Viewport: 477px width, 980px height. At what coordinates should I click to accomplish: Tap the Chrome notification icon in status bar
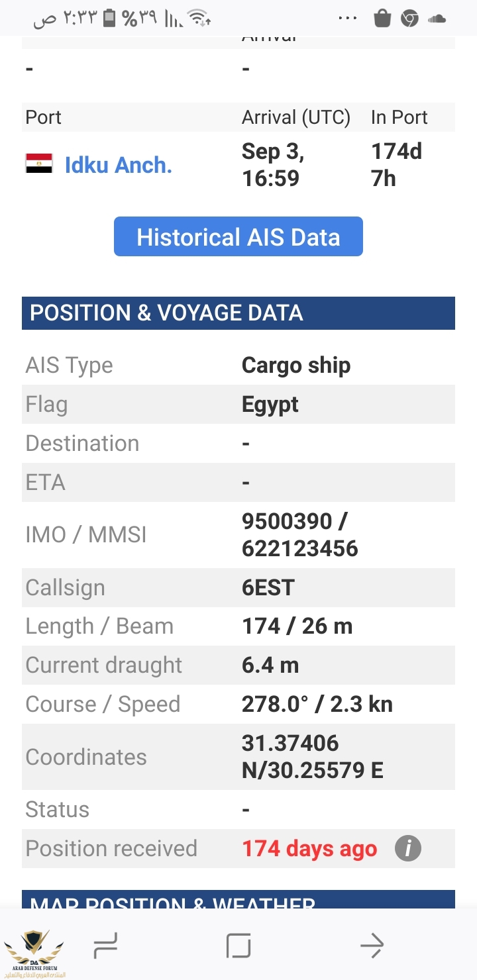pos(410,19)
